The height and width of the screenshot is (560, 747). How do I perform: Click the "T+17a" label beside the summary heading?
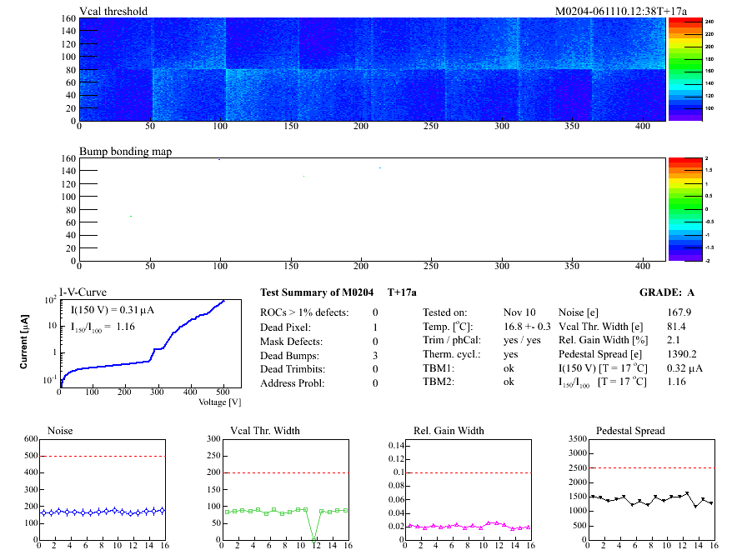click(402, 292)
